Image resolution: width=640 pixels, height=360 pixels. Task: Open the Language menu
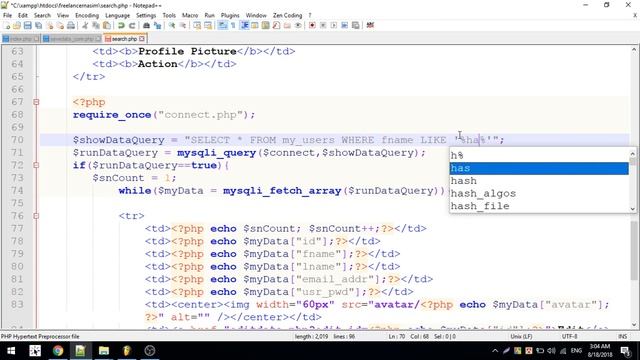click(118, 16)
